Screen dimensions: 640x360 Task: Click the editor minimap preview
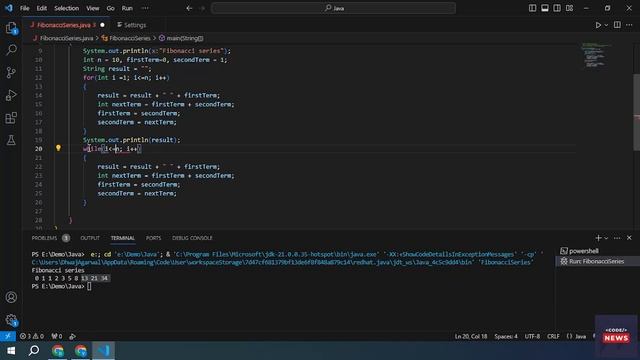(595, 55)
